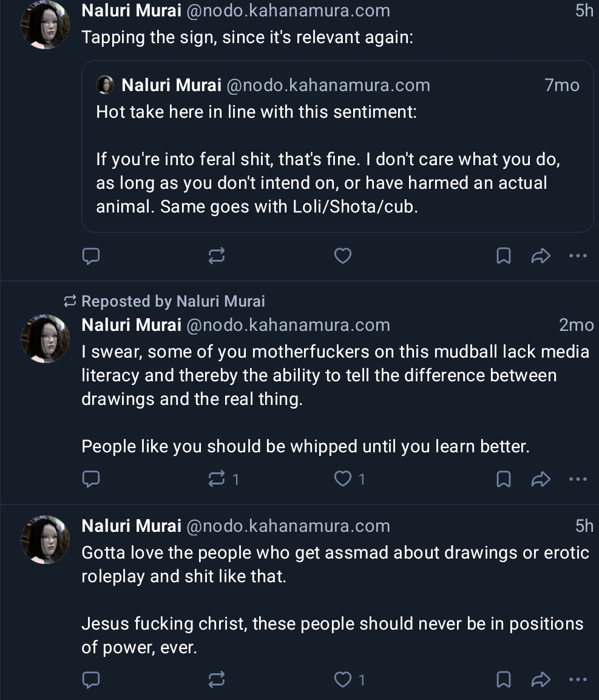This screenshot has height=700, width=599.
Task: Bookmark the "Tapping the sign" post
Action: [503, 256]
